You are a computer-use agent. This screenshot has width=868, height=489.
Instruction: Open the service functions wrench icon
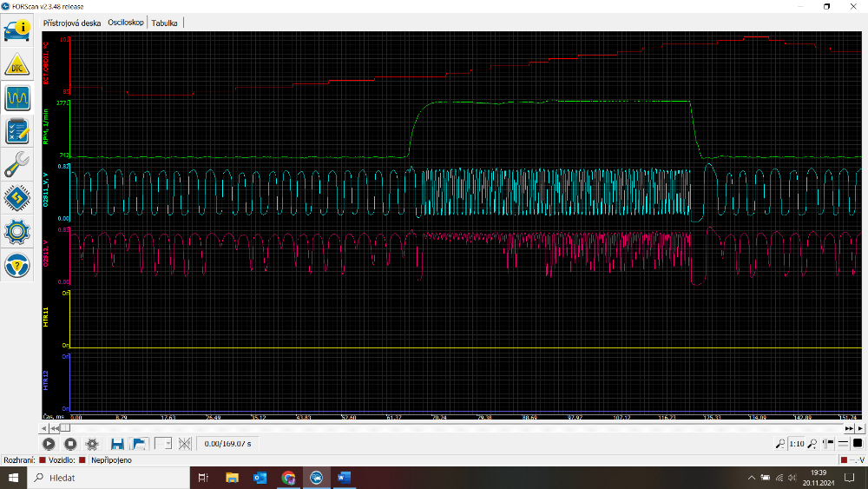pos(18,163)
